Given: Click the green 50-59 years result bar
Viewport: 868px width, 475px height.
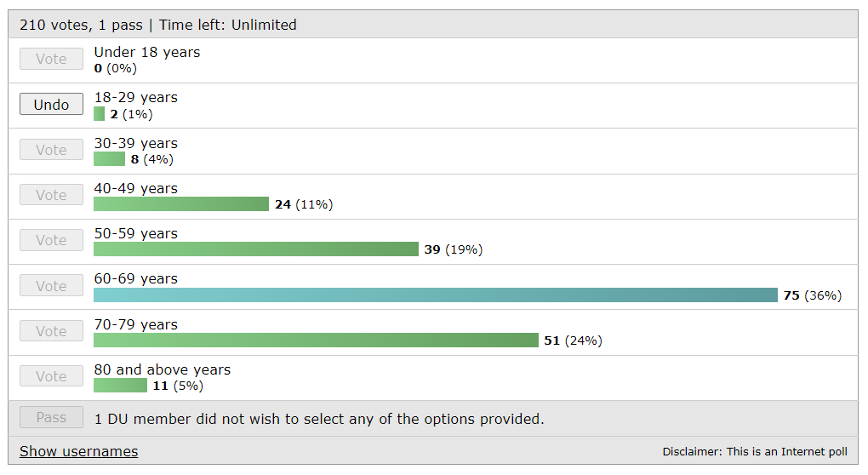Looking at the screenshot, I should pyautogui.click(x=255, y=249).
